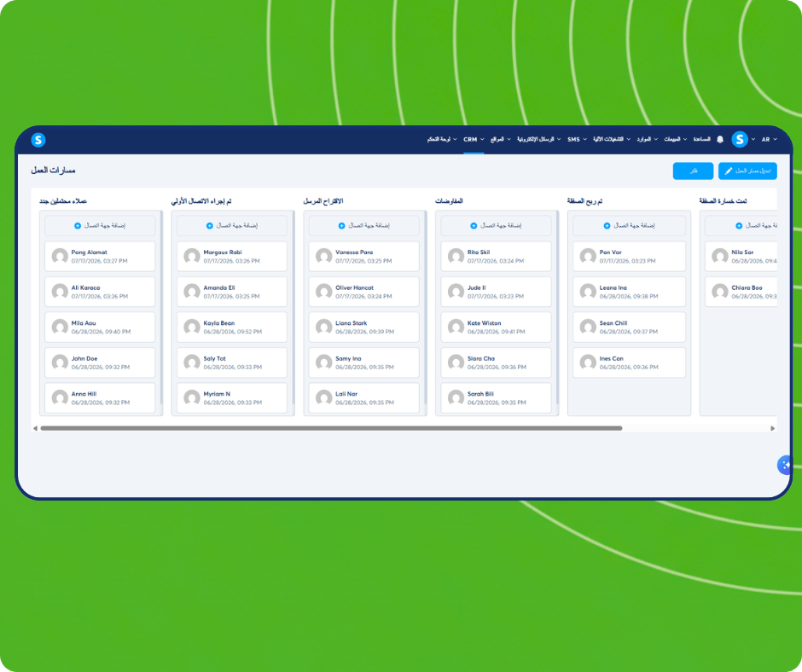Expand the التشغيلات الآلية dropdown
802x672 pixels.
[612, 140]
